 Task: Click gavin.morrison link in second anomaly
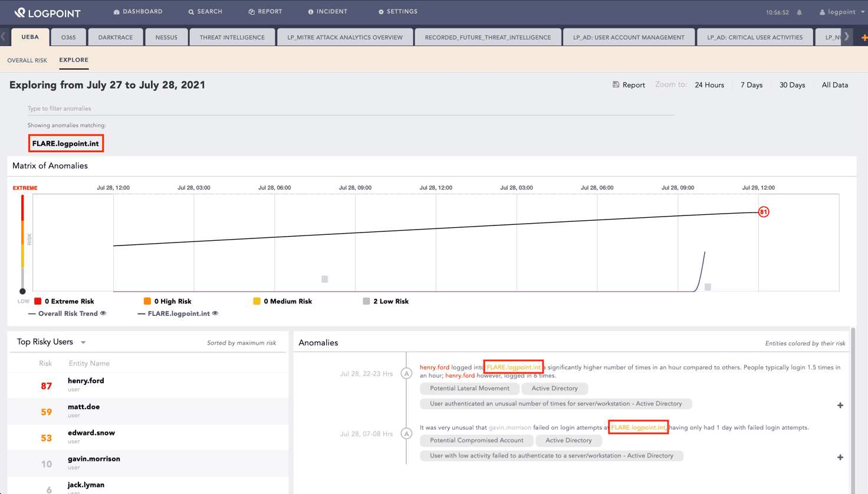[x=510, y=427]
